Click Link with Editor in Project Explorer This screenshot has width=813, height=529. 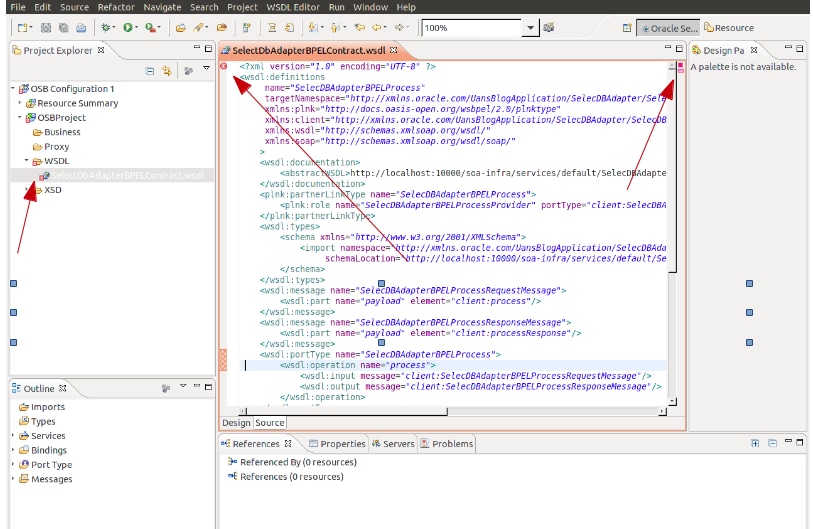pyautogui.click(x=166, y=71)
